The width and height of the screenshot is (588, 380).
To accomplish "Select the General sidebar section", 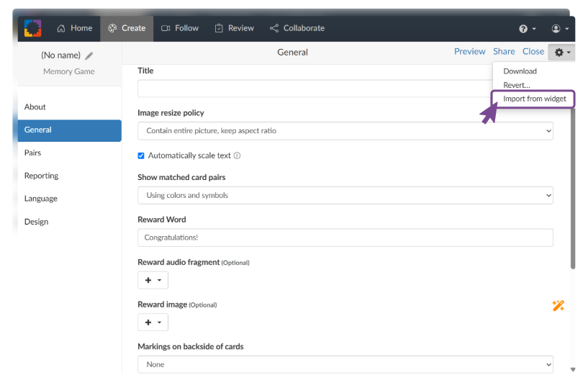I will [x=69, y=130].
